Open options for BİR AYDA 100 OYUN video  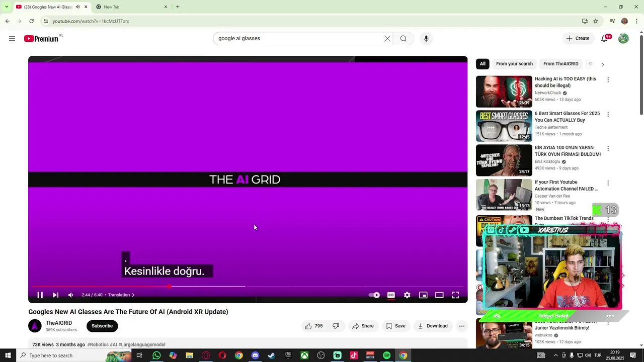click(608, 149)
